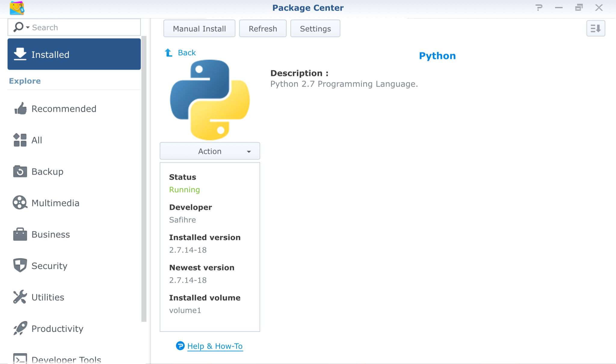This screenshot has width=616, height=364.
Task: Select the Security category
Action: pyautogui.click(x=74, y=266)
